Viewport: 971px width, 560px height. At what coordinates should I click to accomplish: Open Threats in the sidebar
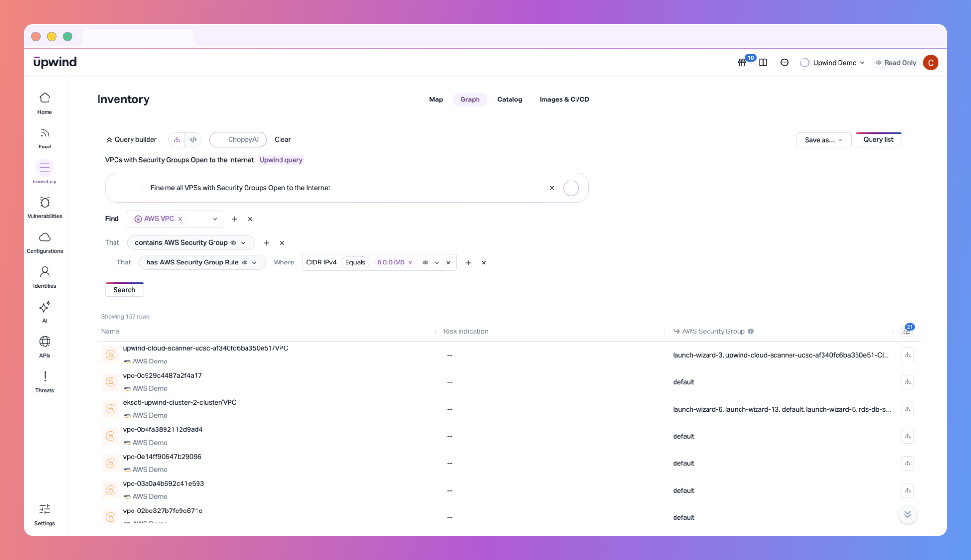click(x=45, y=377)
